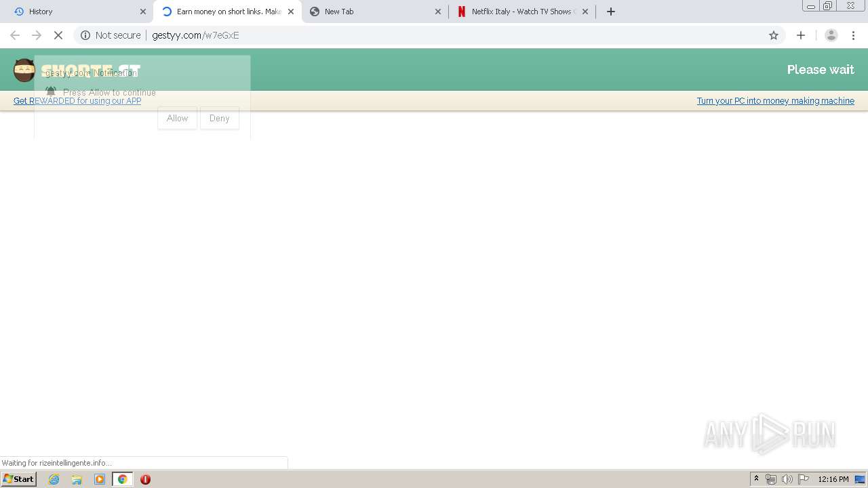
Task: Open a new browser tab with plus button
Action: (x=611, y=12)
